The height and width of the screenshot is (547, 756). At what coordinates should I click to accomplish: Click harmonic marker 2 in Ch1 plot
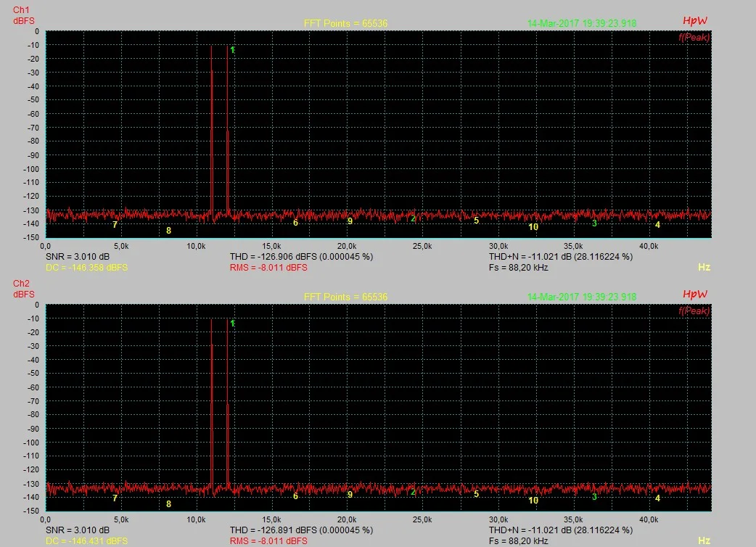414,219
